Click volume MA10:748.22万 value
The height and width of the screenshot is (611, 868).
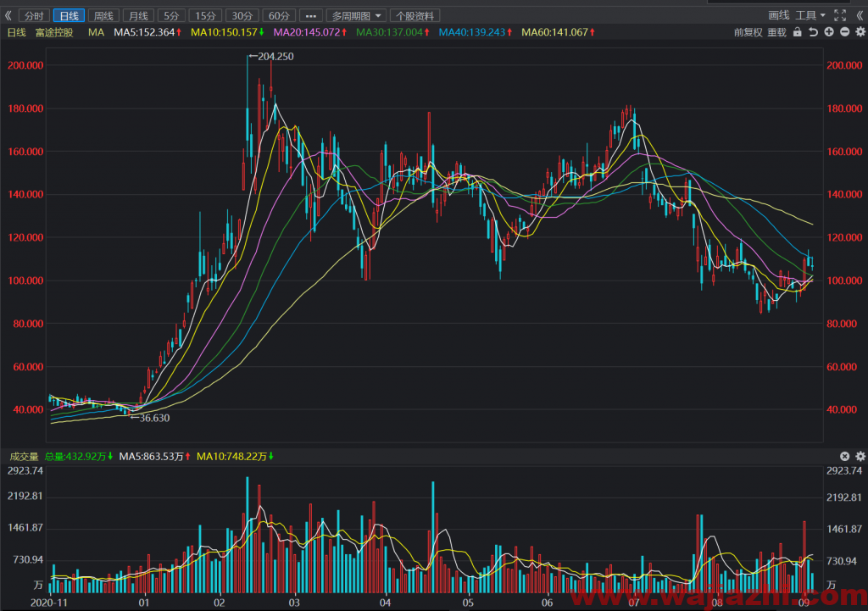[x=236, y=456]
